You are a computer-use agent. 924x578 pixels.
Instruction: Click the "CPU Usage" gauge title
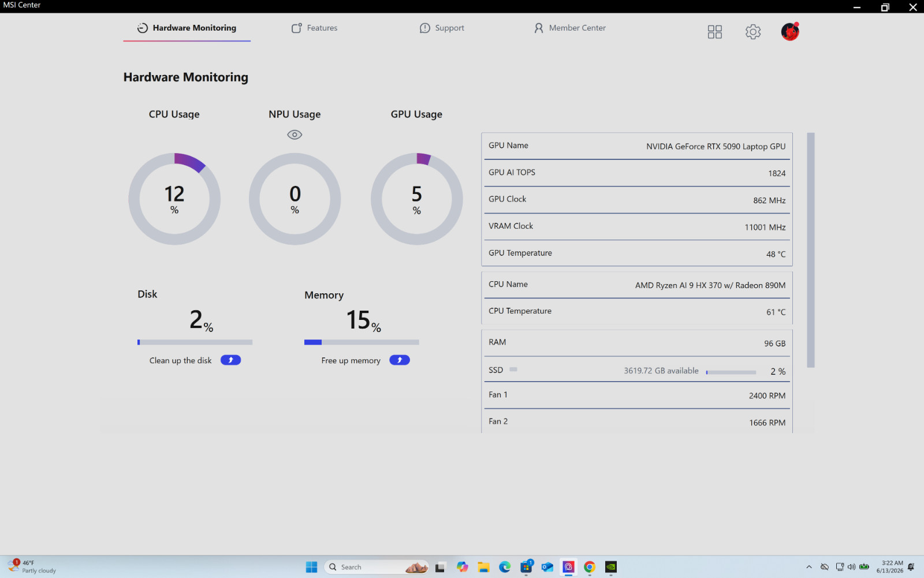click(174, 114)
